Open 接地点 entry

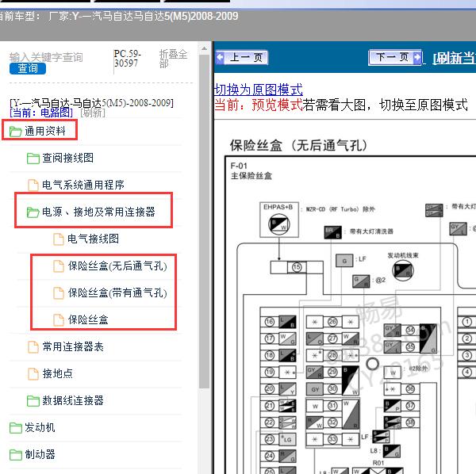(58, 373)
